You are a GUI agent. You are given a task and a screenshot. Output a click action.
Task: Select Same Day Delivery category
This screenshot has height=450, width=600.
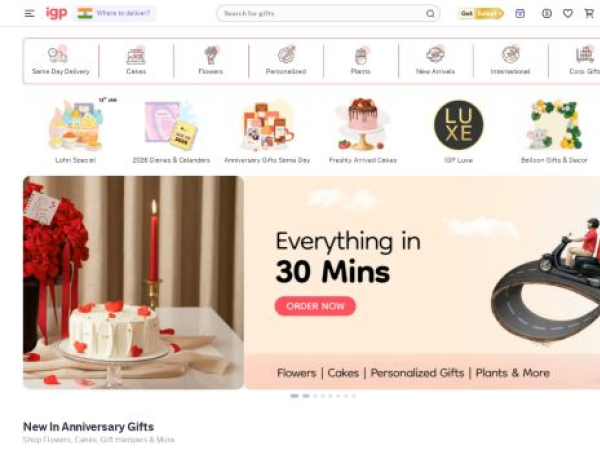[60, 60]
